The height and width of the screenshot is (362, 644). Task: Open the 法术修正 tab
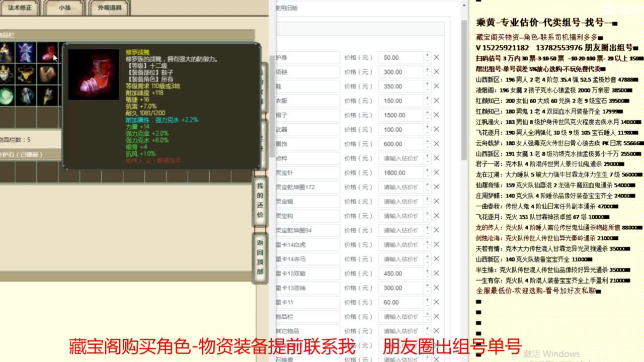pos(20,8)
